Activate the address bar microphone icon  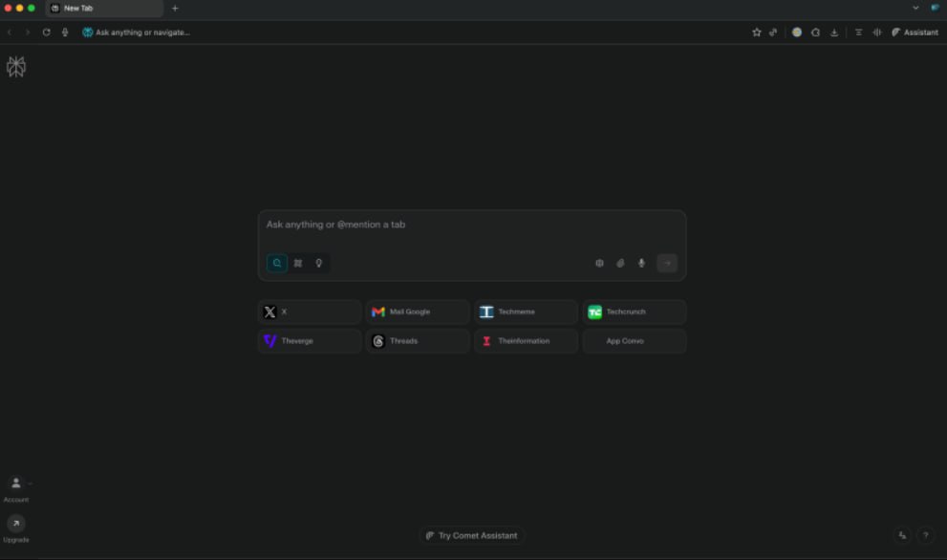(x=65, y=32)
